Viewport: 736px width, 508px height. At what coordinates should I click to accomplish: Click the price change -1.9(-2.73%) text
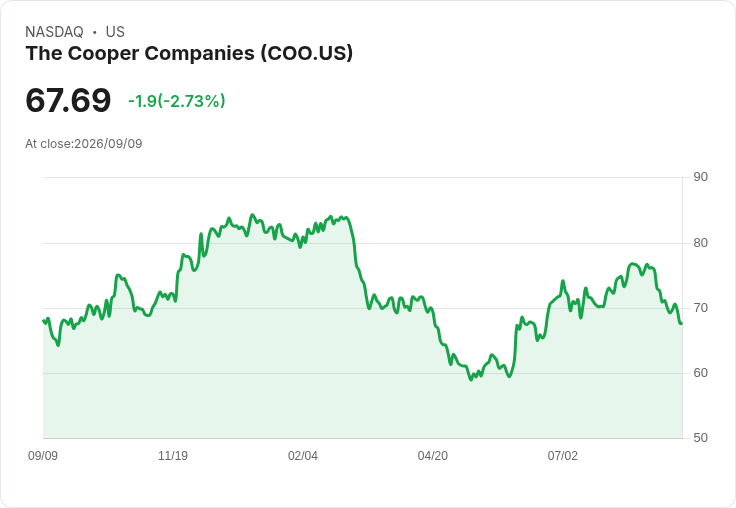tap(176, 101)
